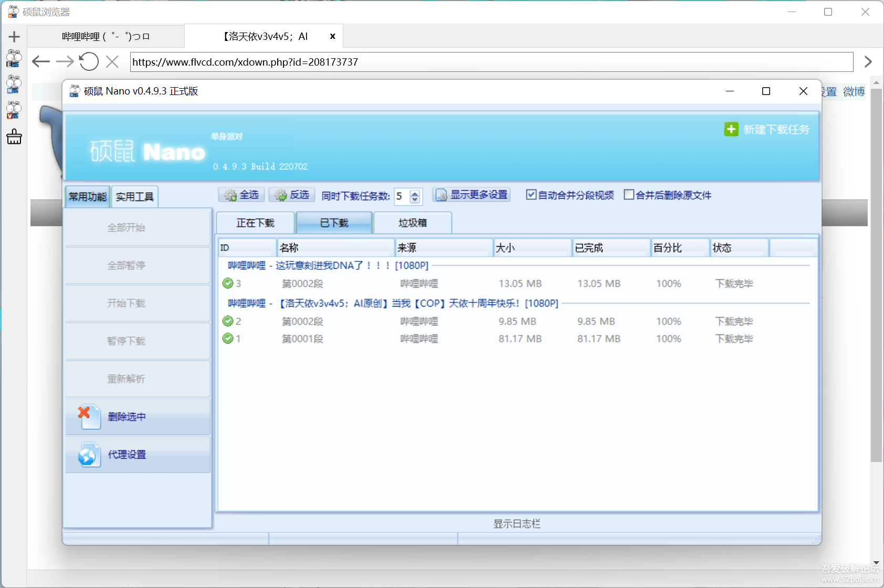Click the browser page vertical scrollbar
This screenshot has width=884, height=588.
click(x=876, y=275)
